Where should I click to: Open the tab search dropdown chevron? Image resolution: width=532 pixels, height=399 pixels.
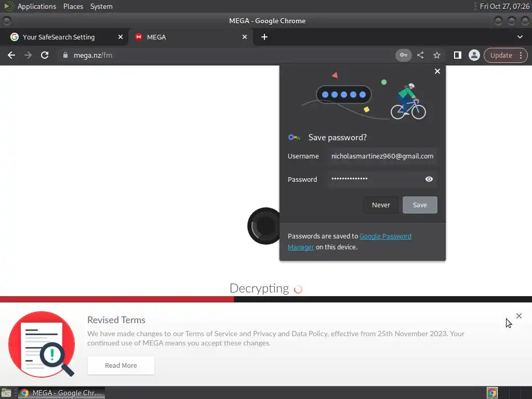pyautogui.click(x=520, y=37)
